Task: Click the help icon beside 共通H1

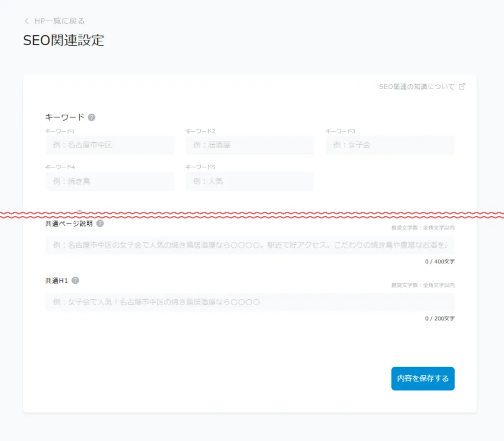Action: pyautogui.click(x=75, y=281)
